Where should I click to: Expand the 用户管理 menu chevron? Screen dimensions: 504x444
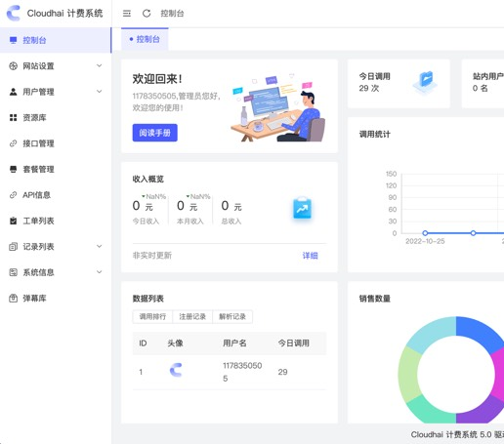point(100,92)
